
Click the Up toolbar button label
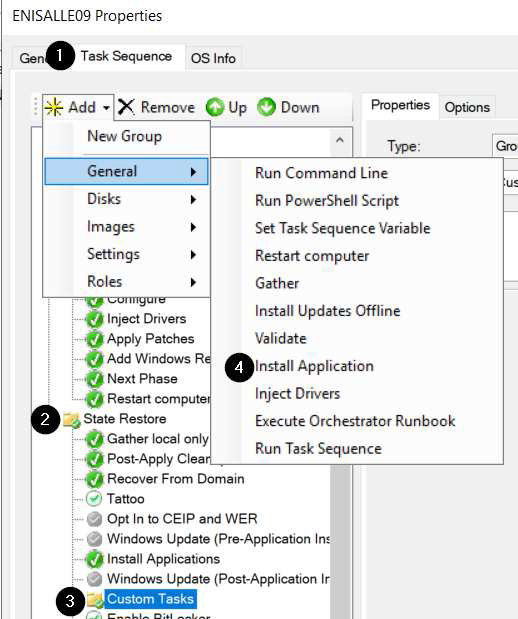coord(237,108)
